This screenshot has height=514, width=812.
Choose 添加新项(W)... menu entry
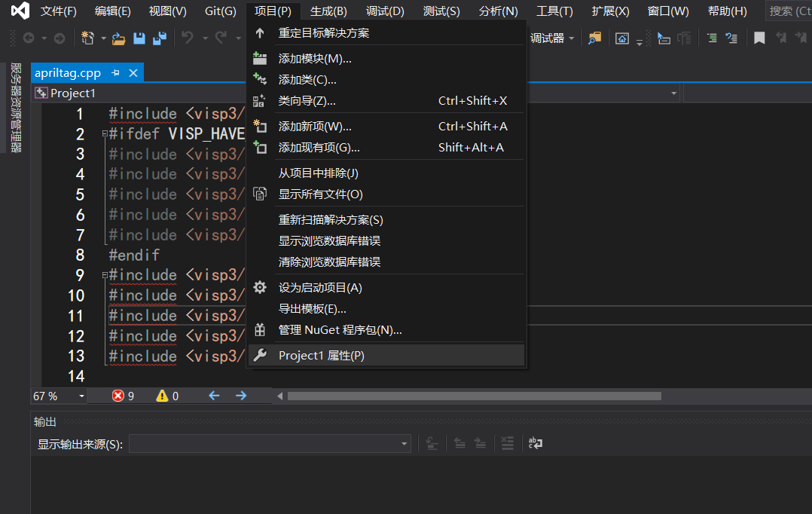tap(386, 127)
